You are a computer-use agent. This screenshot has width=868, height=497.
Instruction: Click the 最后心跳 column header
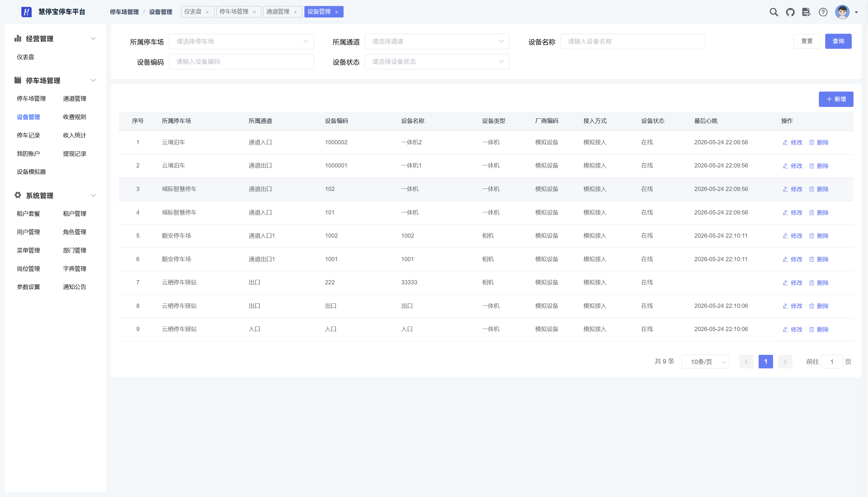pyautogui.click(x=706, y=121)
